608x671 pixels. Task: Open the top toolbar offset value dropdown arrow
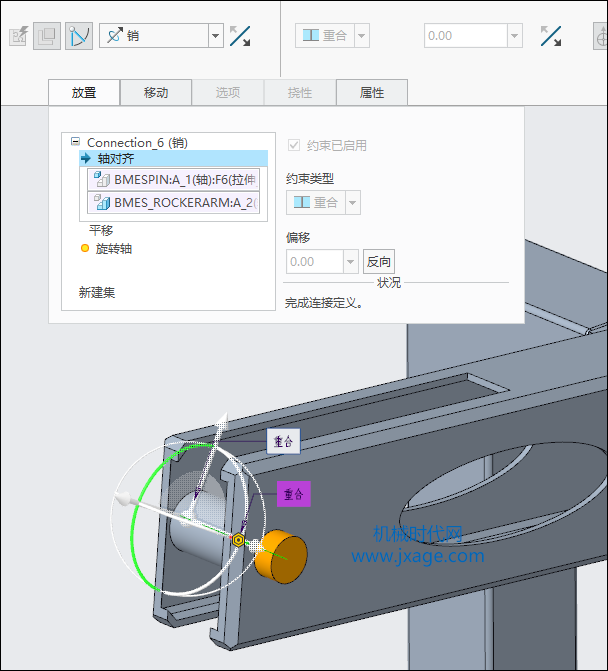515,36
